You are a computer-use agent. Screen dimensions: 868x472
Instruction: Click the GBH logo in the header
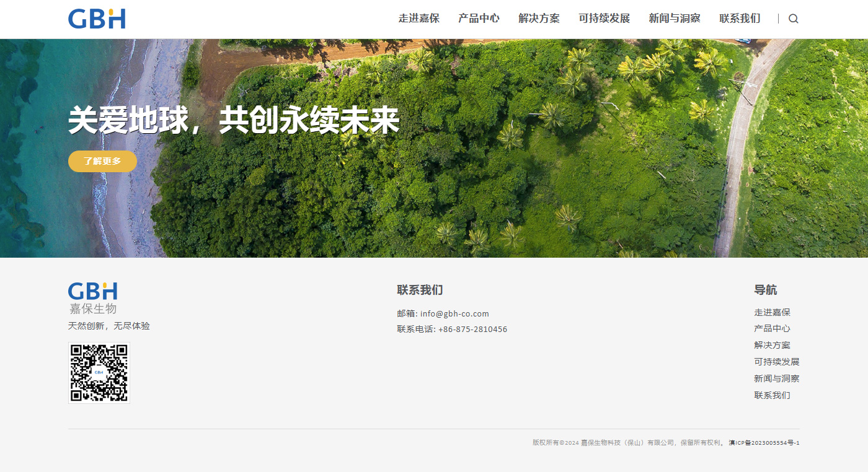click(x=97, y=19)
